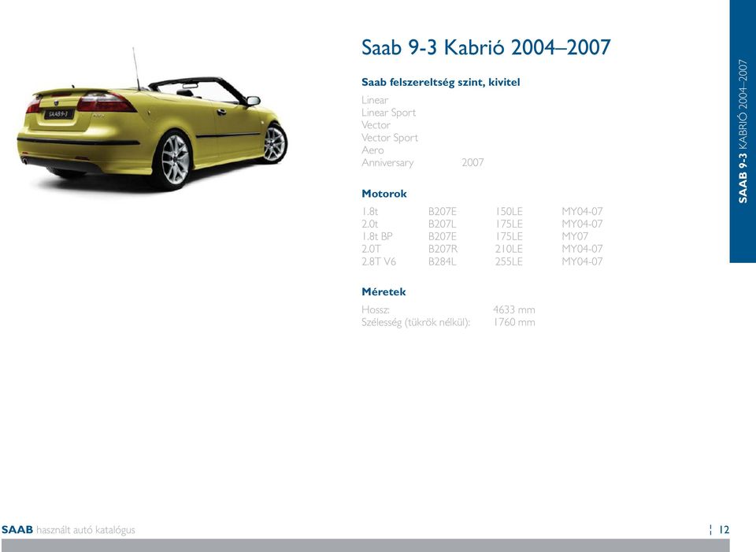
Task: Select the 'Linear Sport' trim level
Action: (x=388, y=113)
